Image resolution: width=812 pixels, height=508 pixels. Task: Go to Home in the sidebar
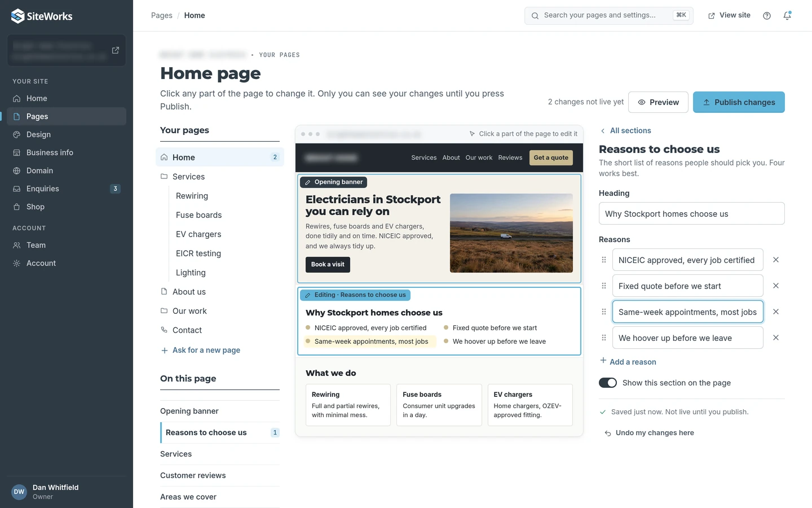(x=67, y=98)
